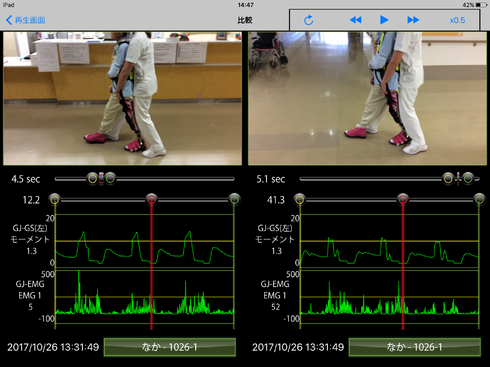
Task: Go back to 再生画面 screen
Action: pos(26,20)
